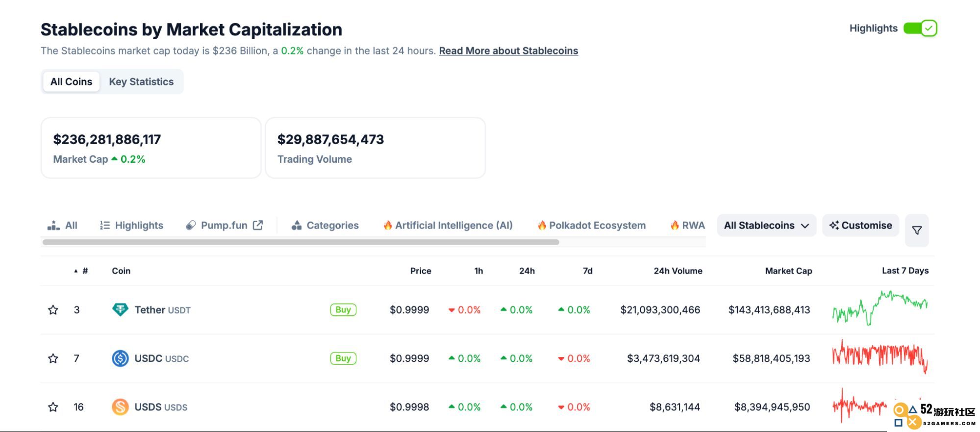Click USDC market cap $58,818,405,193
The height and width of the screenshot is (432, 980).
click(x=771, y=358)
